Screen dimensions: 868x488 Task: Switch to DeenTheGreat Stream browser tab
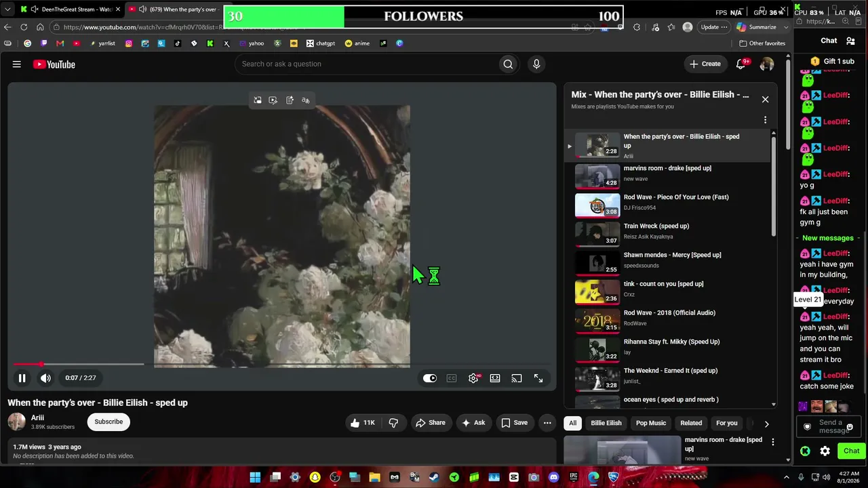coord(71,9)
